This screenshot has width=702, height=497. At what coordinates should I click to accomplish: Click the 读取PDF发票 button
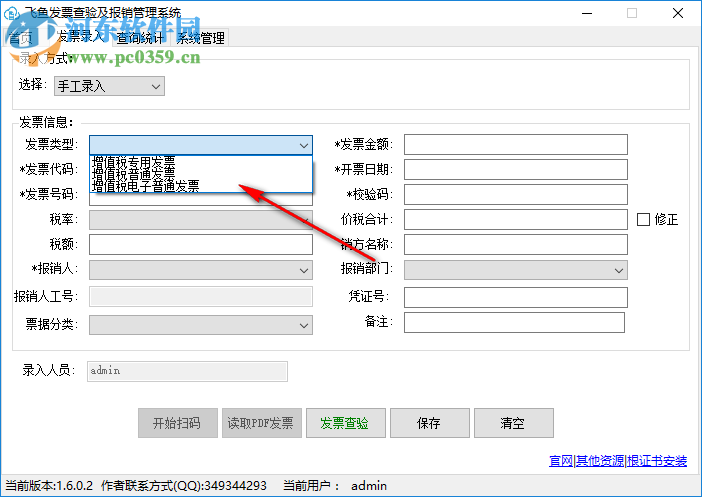coord(262,423)
